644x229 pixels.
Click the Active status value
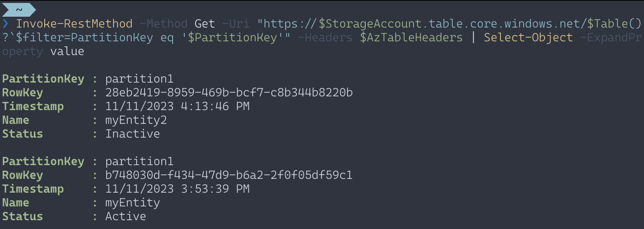pos(126,216)
